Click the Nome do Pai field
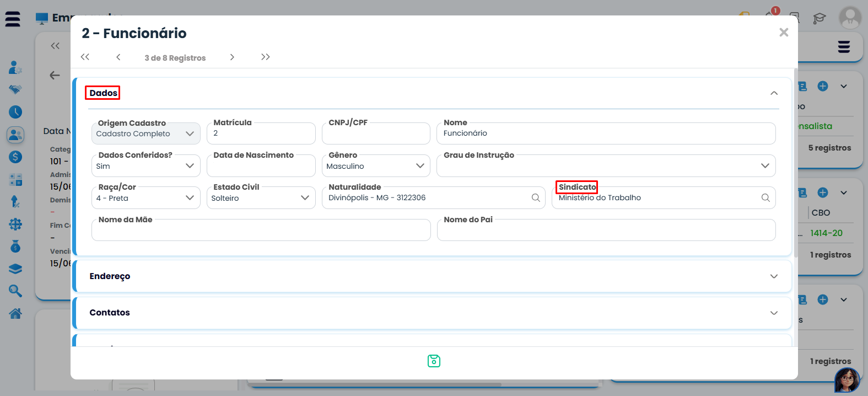 click(x=606, y=230)
